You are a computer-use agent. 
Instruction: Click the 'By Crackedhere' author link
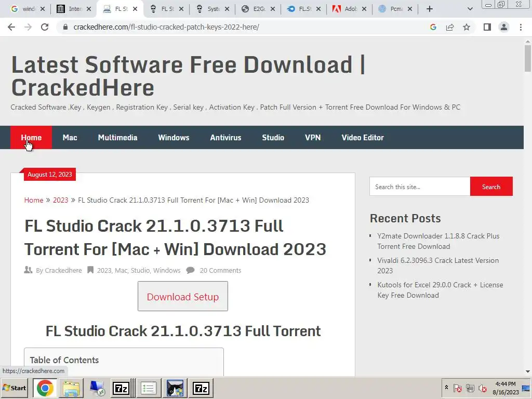point(63,270)
